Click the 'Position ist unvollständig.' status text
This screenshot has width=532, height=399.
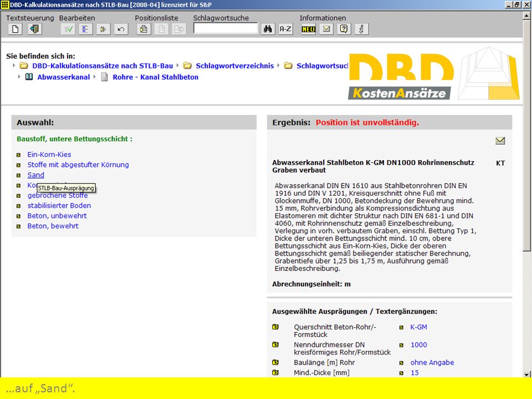(x=367, y=122)
